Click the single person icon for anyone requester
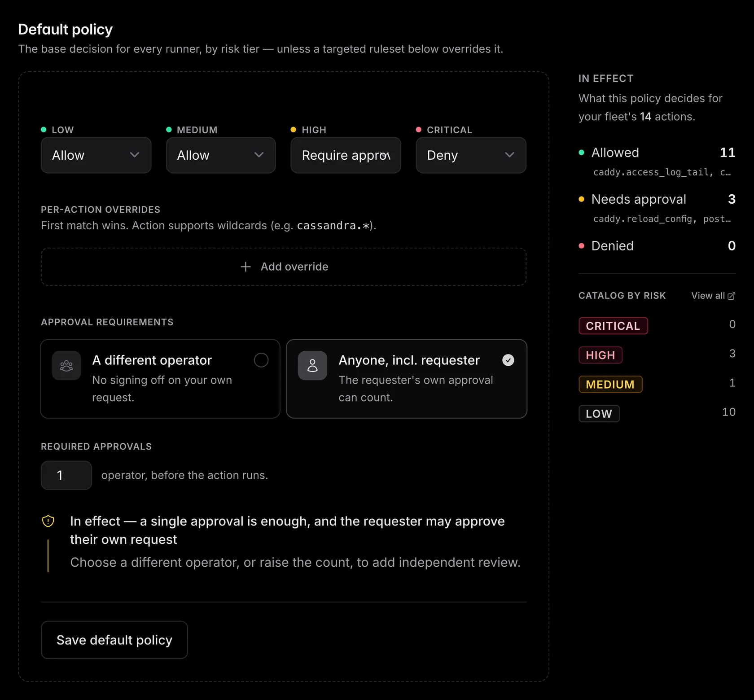This screenshot has height=700, width=754. (312, 366)
